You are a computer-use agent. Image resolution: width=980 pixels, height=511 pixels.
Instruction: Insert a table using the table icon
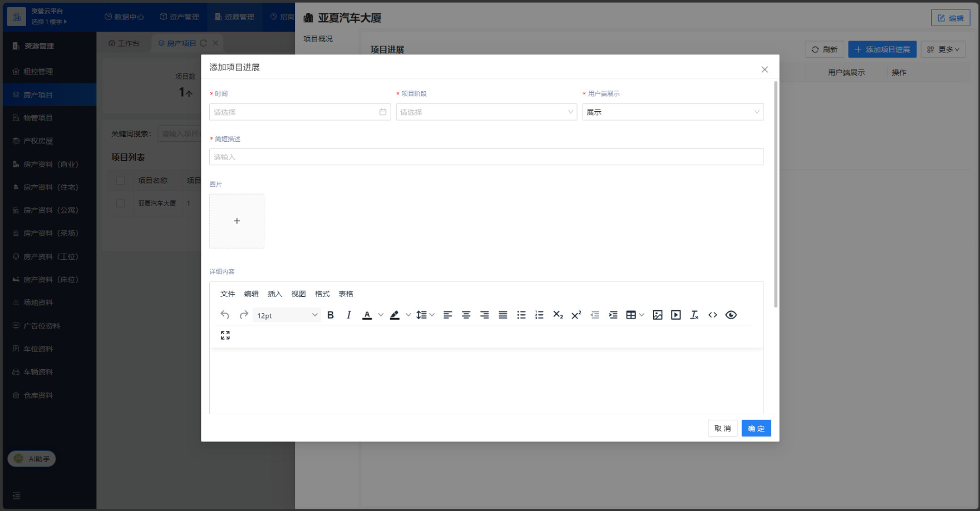coord(631,315)
